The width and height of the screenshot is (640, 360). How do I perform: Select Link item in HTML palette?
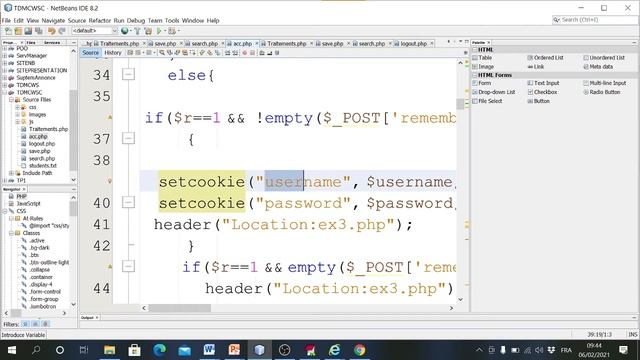[x=536, y=67]
